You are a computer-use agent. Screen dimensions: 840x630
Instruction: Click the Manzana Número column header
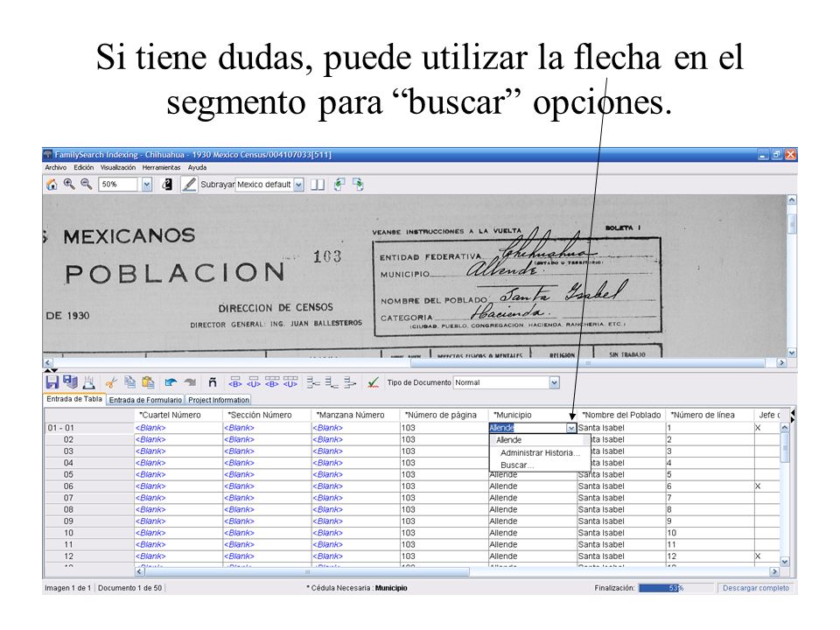point(356,415)
